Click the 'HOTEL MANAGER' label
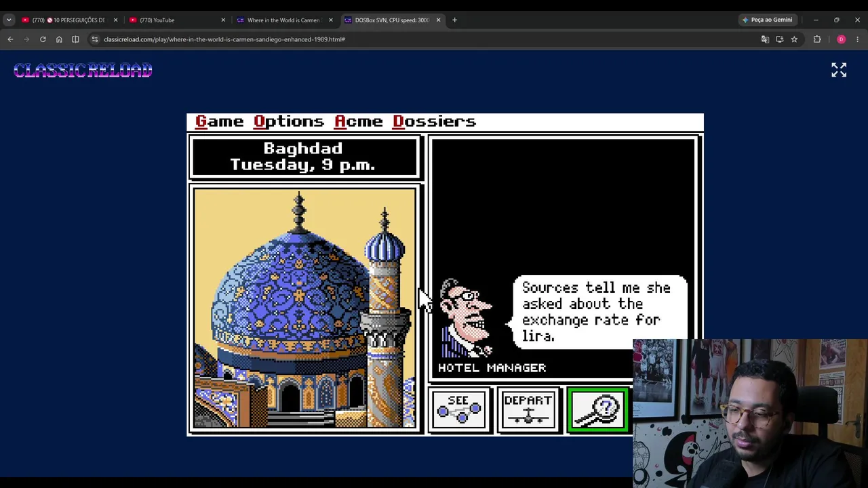The height and width of the screenshot is (488, 868). point(492,367)
